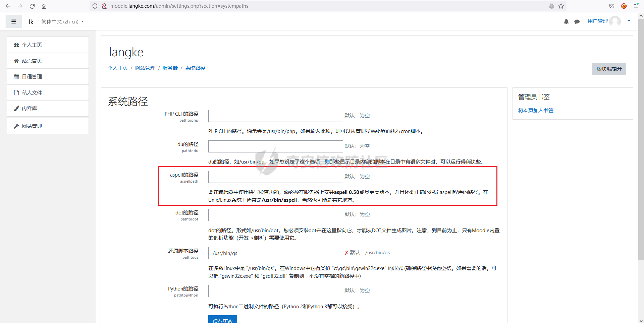Click the user avatar picture

(615, 21)
